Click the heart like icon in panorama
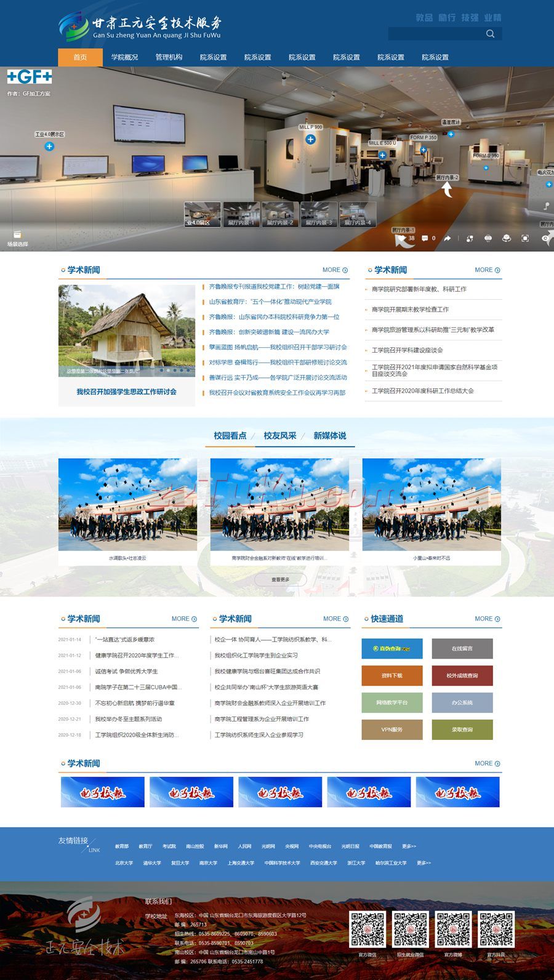 coord(401,238)
